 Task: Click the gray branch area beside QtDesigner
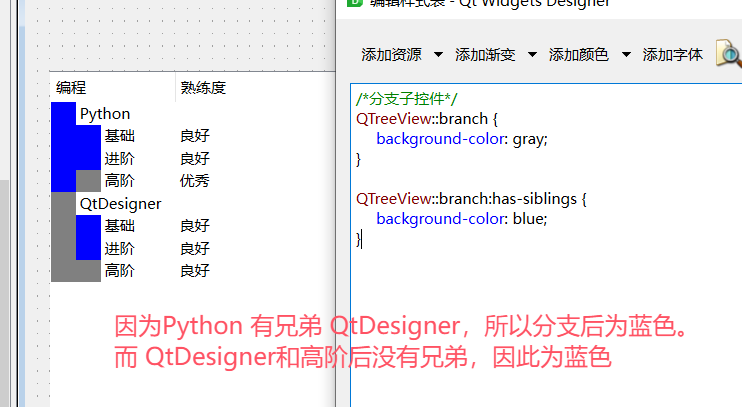pos(63,204)
